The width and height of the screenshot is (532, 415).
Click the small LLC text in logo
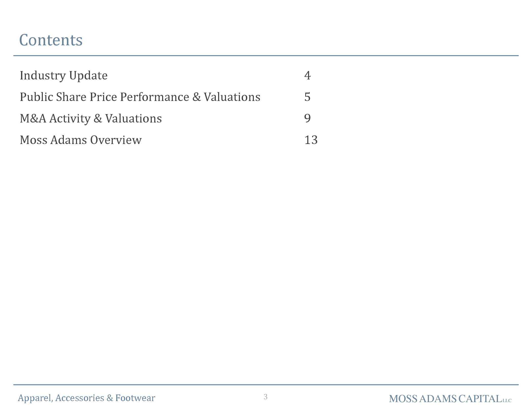[507, 401]
